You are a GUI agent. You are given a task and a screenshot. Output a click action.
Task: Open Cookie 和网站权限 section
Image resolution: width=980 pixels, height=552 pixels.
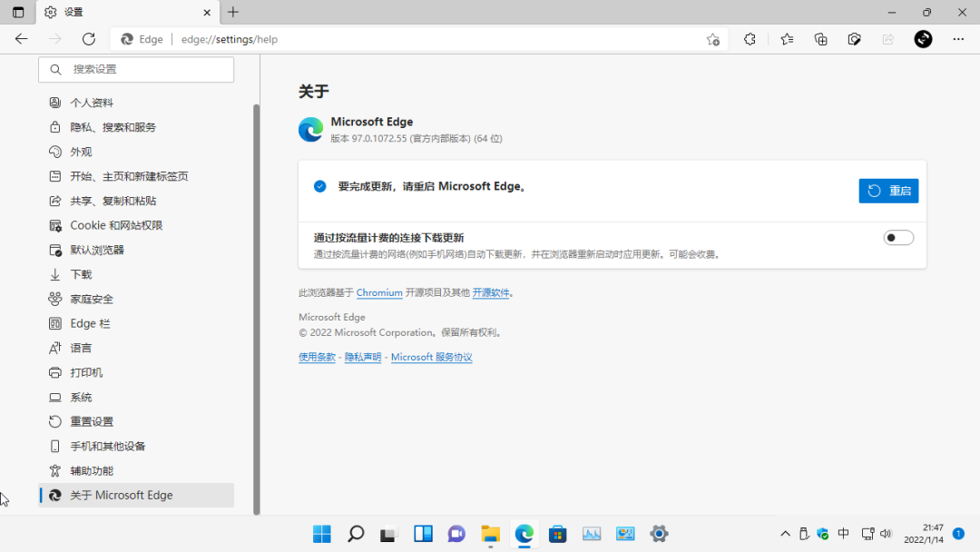[x=136, y=225]
